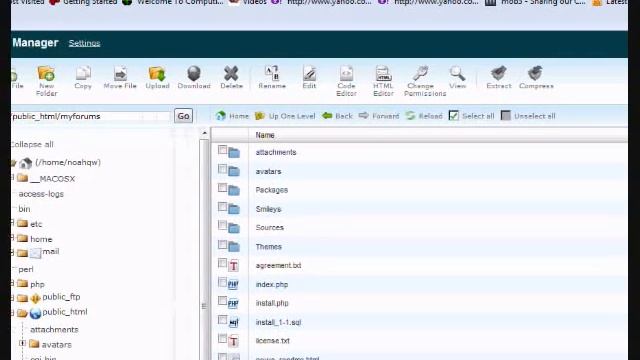Launch the Code Editor
Image resolution: width=640 pixels, height=360 pixels.
coord(346,81)
